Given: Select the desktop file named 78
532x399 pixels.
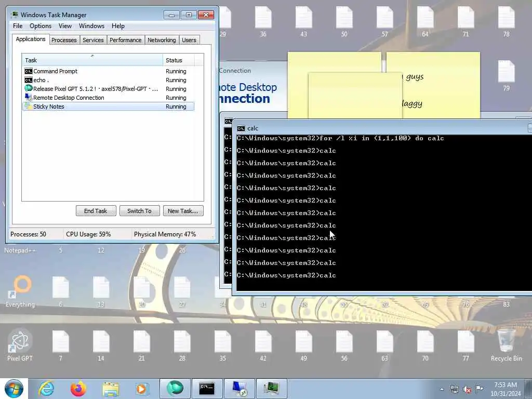Looking at the screenshot, I should (x=506, y=21).
